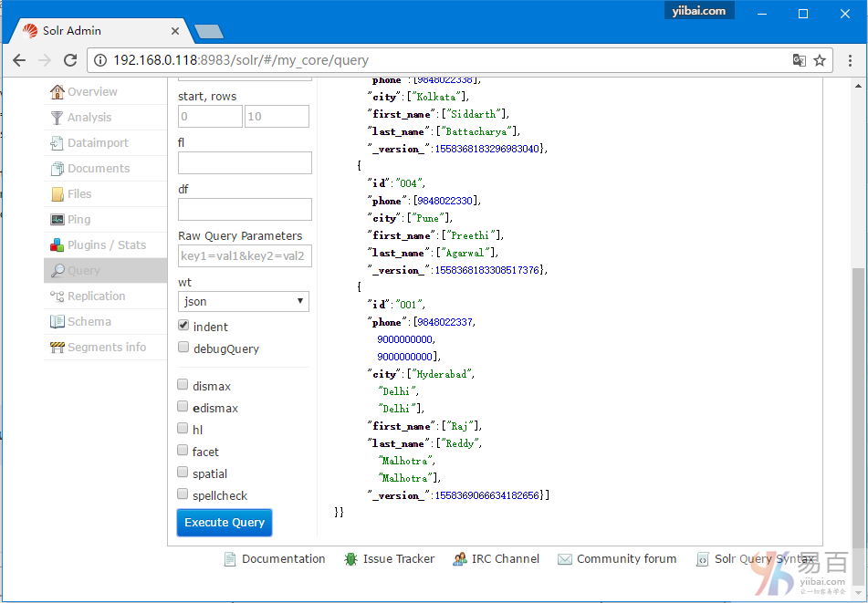This screenshot has height=603, width=868.
Task: Open the wt json format dropdown
Action: [244, 301]
